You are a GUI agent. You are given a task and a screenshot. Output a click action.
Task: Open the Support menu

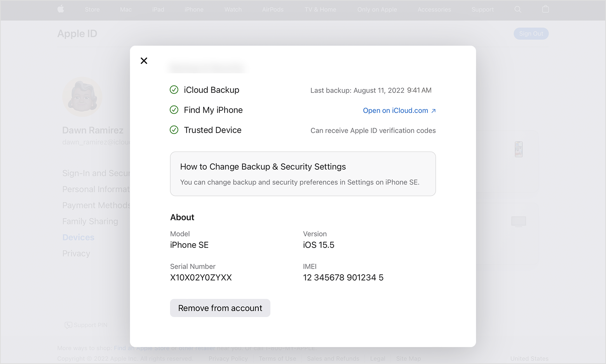(482, 9)
